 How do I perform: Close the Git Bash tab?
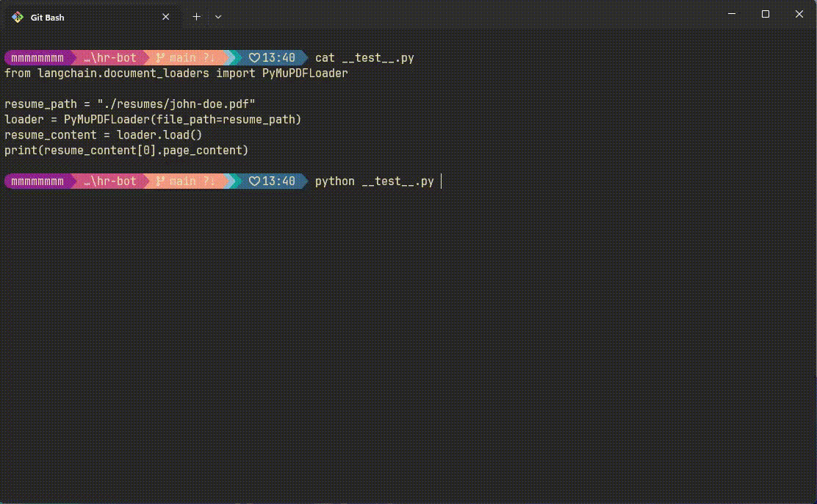tap(166, 17)
